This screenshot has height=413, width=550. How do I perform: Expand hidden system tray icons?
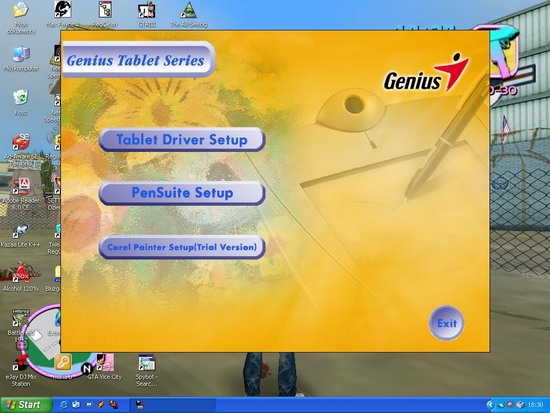click(x=490, y=405)
